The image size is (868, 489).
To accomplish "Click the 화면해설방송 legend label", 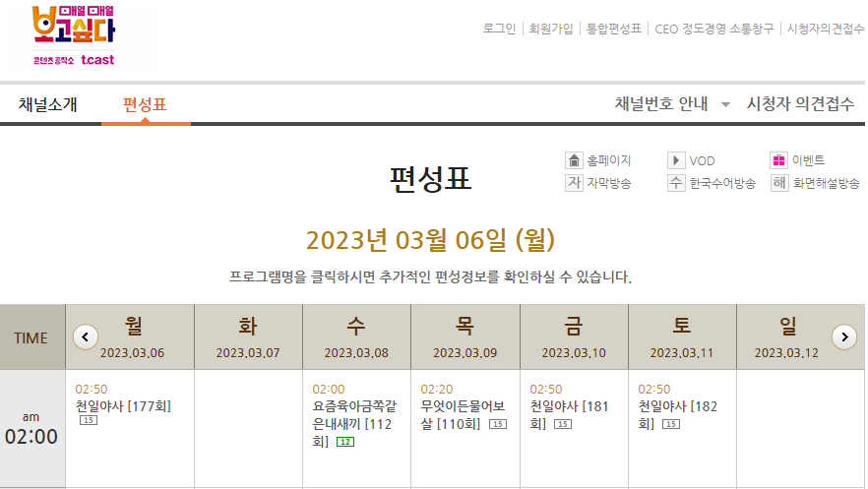I will [x=826, y=183].
